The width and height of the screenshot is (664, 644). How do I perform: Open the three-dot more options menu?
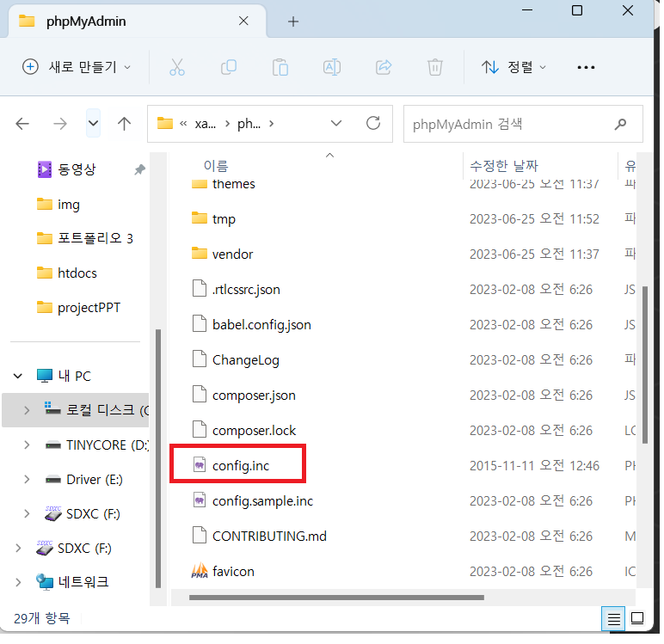click(x=586, y=67)
